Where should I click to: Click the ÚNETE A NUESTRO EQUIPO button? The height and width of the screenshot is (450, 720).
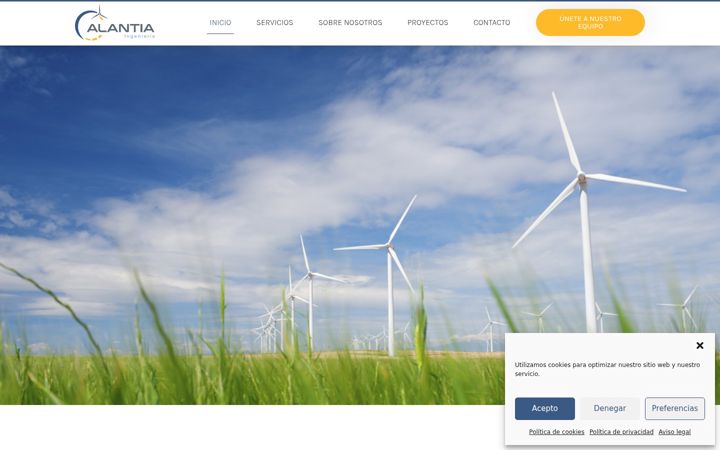pos(590,22)
